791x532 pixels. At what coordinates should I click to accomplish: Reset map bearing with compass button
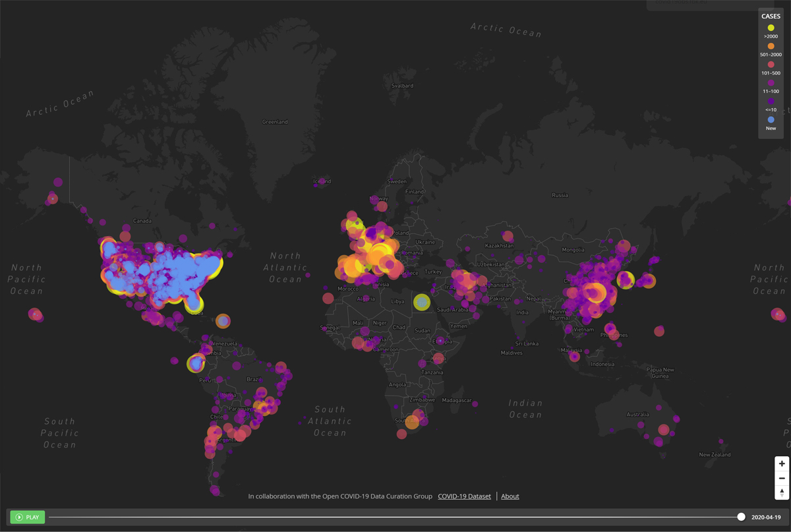(x=782, y=492)
